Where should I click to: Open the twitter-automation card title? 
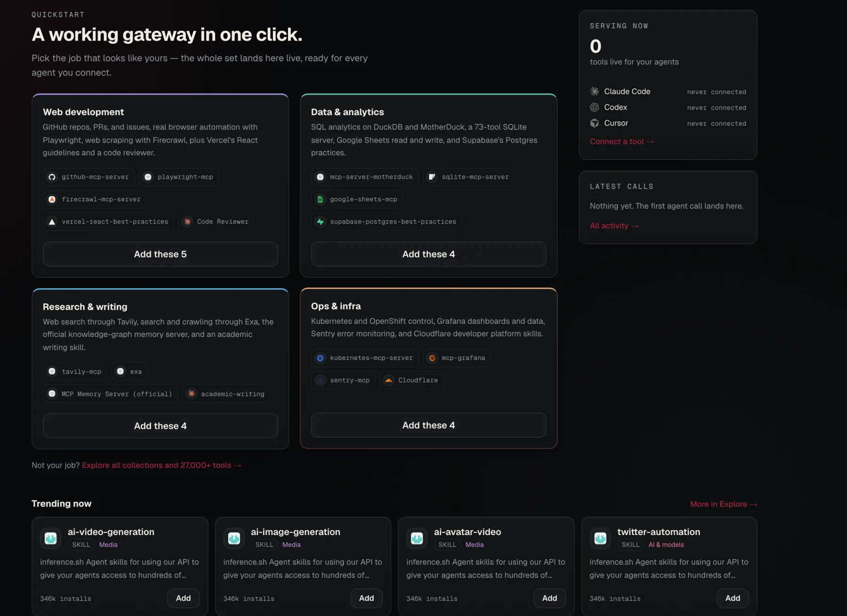point(659,532)
